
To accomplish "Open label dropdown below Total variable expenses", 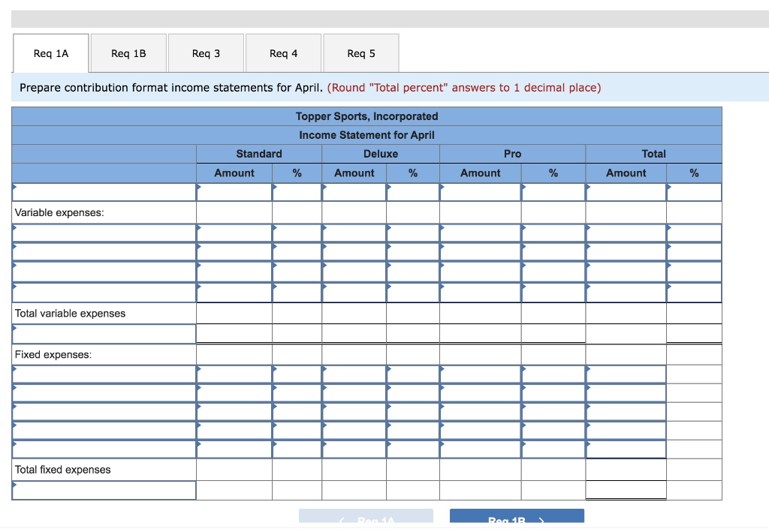I will coord(104,334).
